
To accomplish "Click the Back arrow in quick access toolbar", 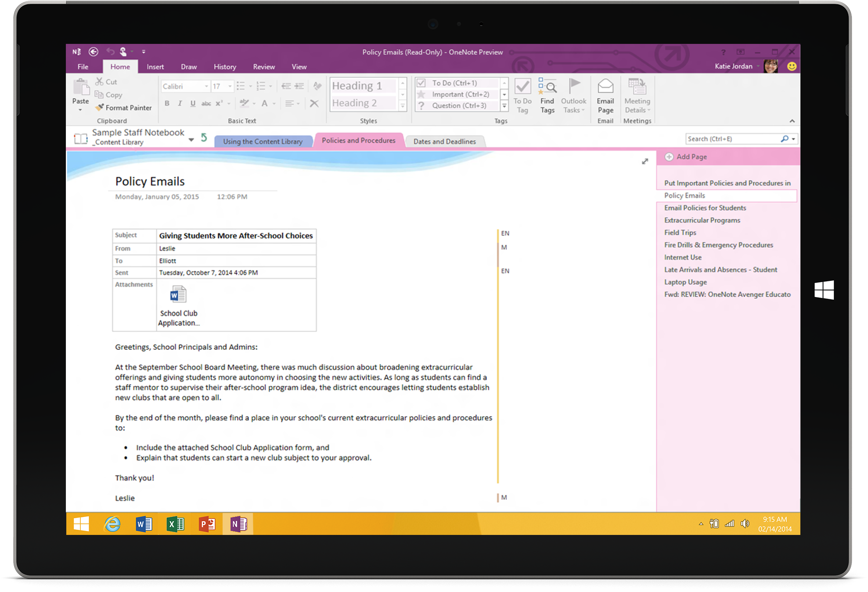I will [94, 52].
